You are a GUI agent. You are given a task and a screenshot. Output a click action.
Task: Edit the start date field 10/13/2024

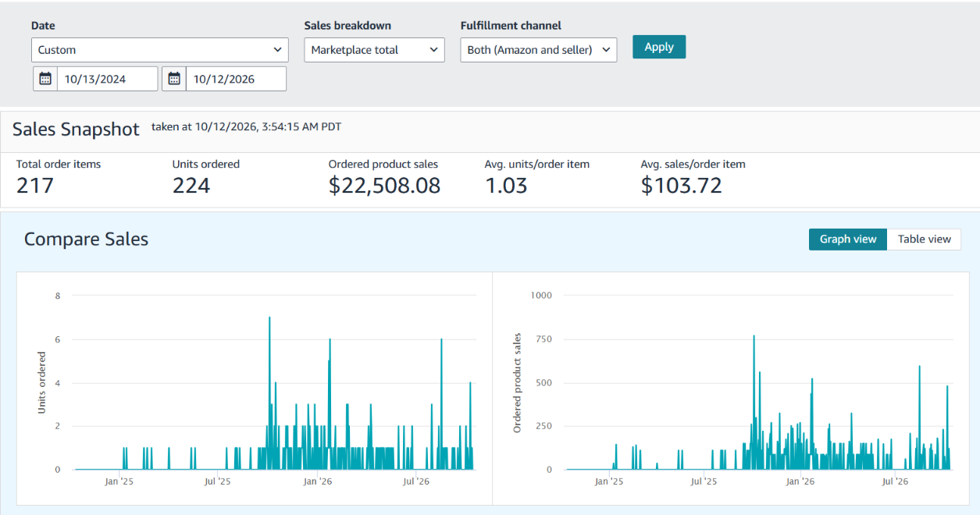[x=108, y=79]
